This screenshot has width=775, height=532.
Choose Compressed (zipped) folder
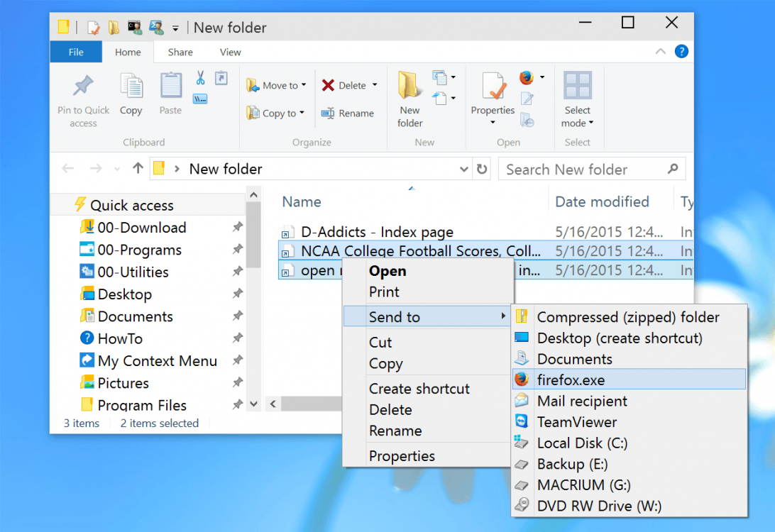(630, 317)
